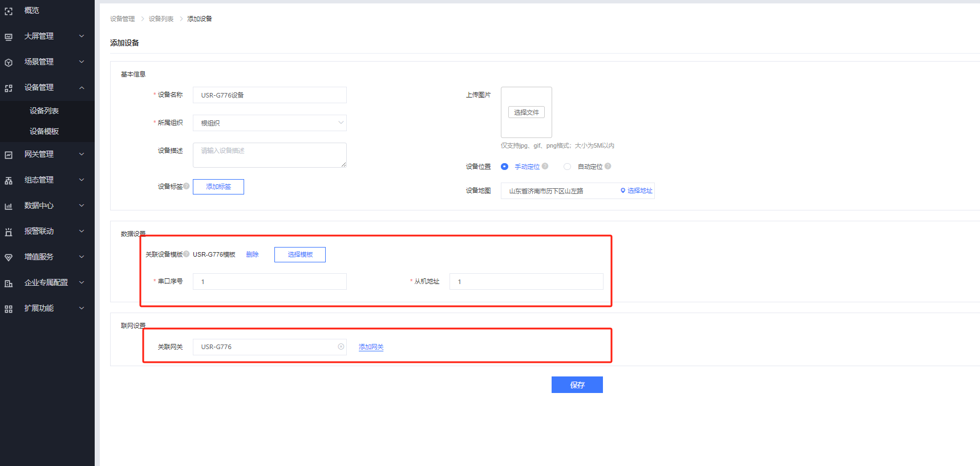Clear the 关联网关 field with its clear icon

tap(341, 347)
